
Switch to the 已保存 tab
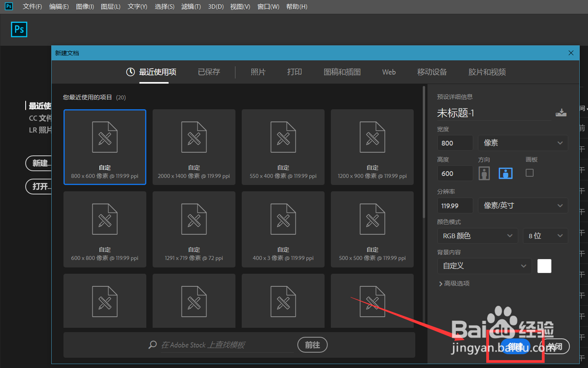tap(209, 72)
